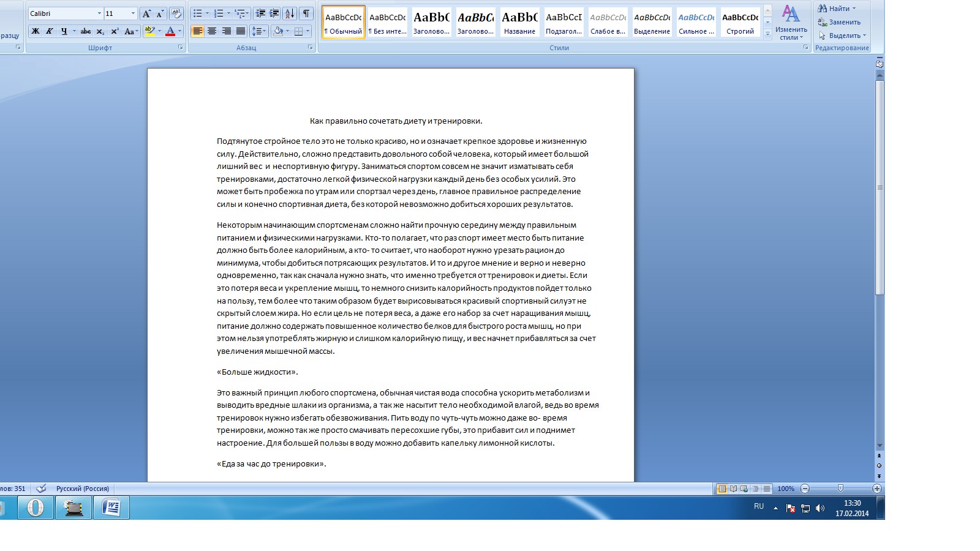980x551 pixels.
Task: Increase font size with Grow Font button
Action: [146, 13]
